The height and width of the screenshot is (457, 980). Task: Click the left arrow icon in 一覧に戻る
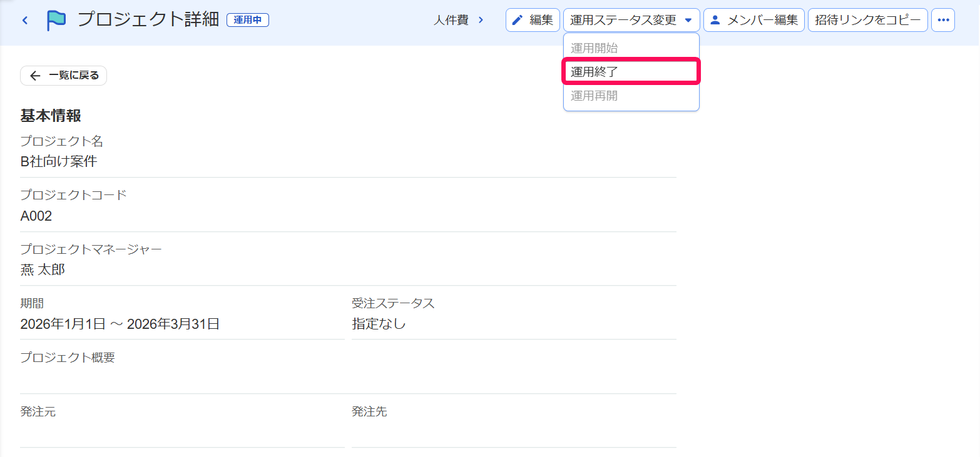(35, 76)
